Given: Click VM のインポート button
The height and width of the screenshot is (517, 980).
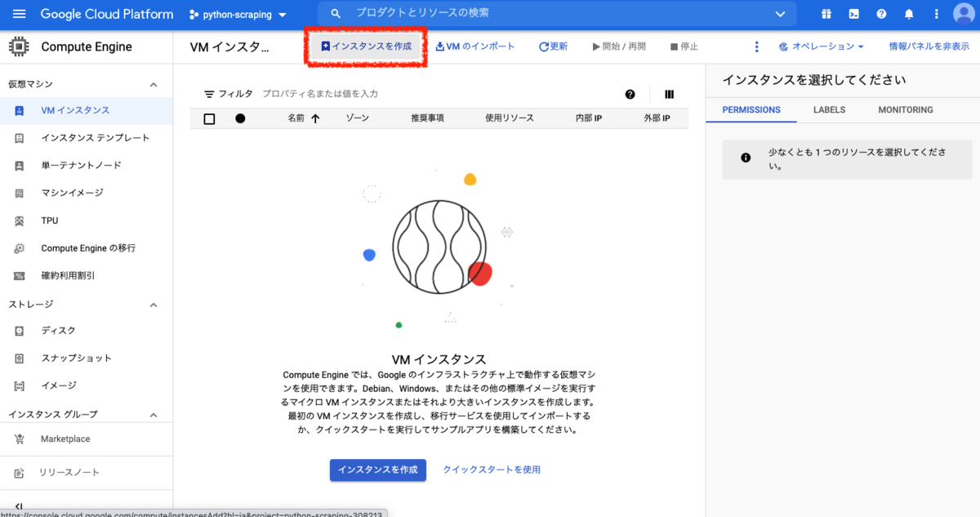Looking at the screenshot, I should point(475,47).
